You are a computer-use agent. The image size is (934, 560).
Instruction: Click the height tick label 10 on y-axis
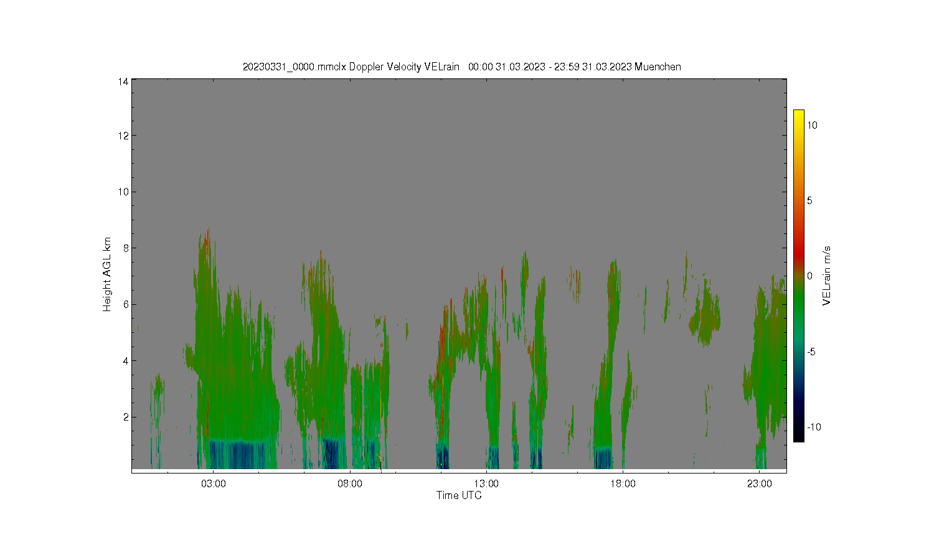[x=123, y=192]
